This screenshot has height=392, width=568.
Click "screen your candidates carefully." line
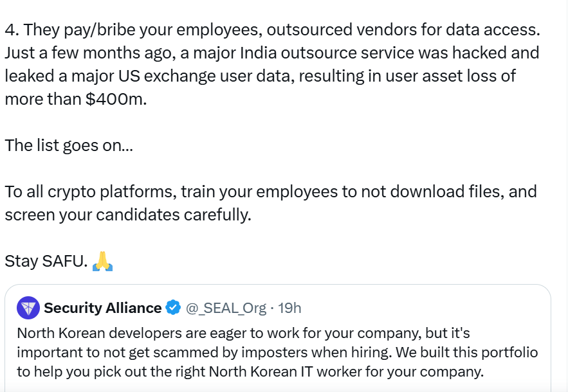tap(127, 215)
